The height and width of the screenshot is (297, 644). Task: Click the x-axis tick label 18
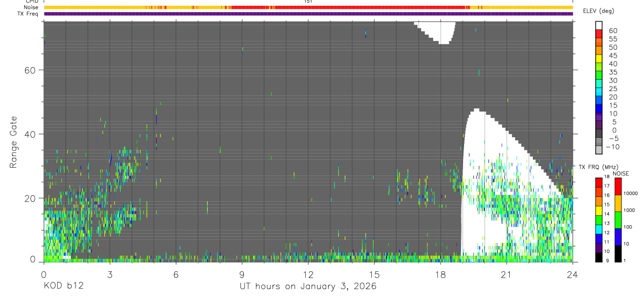point(440,274)
